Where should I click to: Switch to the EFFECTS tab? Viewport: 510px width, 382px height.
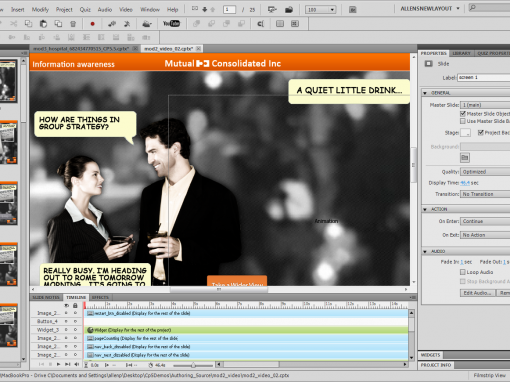[x=100, y=297]
